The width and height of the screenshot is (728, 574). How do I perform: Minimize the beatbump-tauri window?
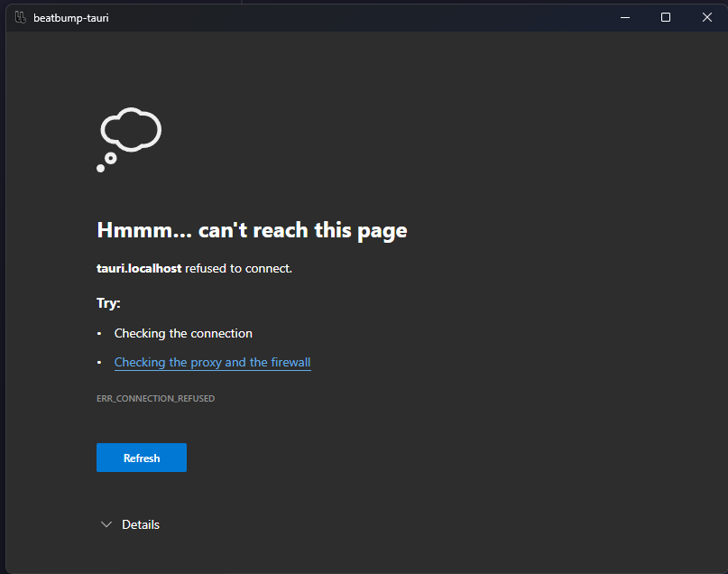click(625, 18)
